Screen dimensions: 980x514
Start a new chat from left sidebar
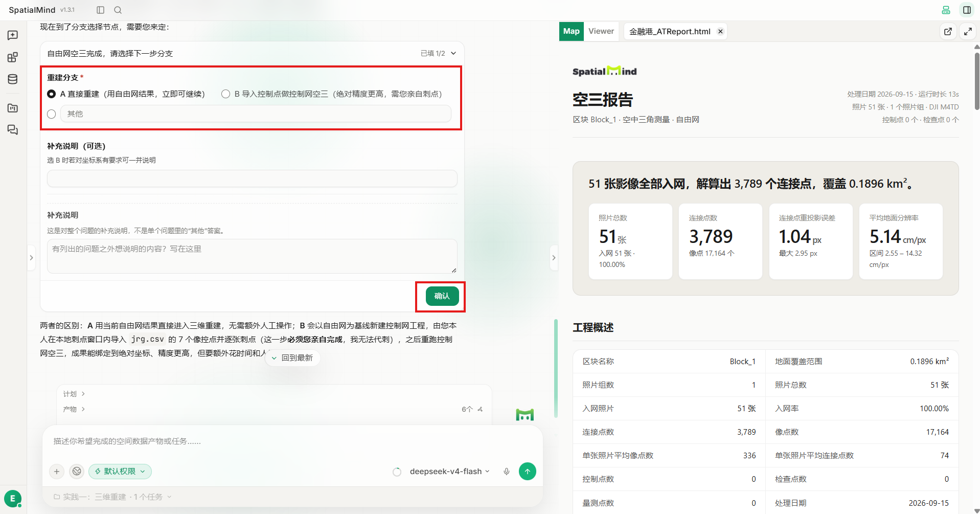coord(13,35)
